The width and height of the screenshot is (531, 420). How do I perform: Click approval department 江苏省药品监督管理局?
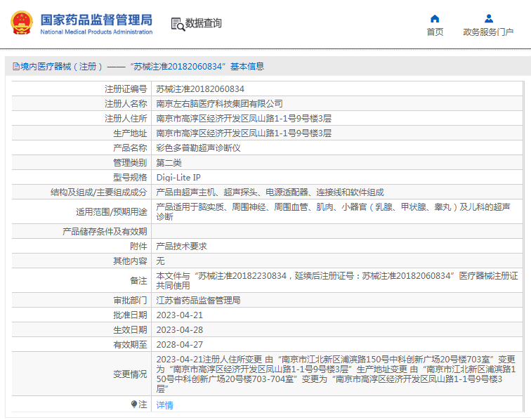pos(198,301)
